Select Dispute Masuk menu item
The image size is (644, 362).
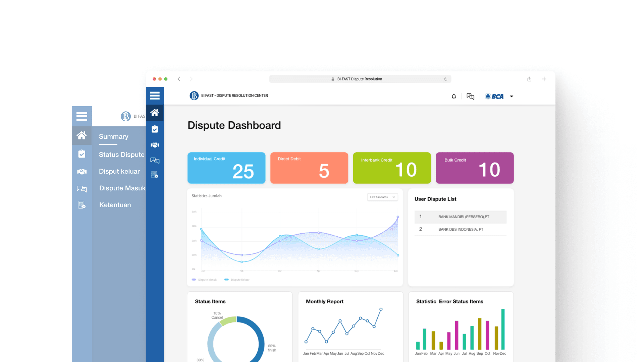(122, 188)
